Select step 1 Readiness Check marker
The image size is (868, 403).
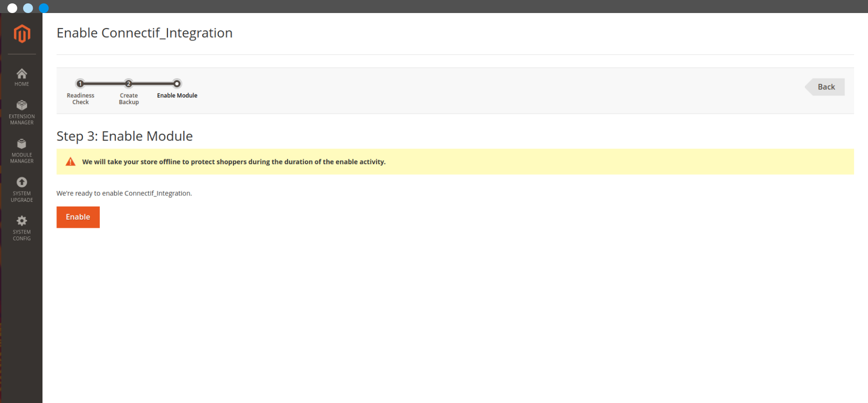81,83
